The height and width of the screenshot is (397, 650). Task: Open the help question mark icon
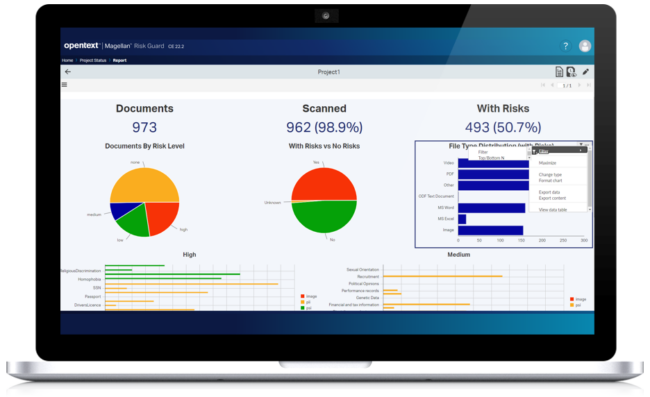pyautogui.click(x=565, y=46)
